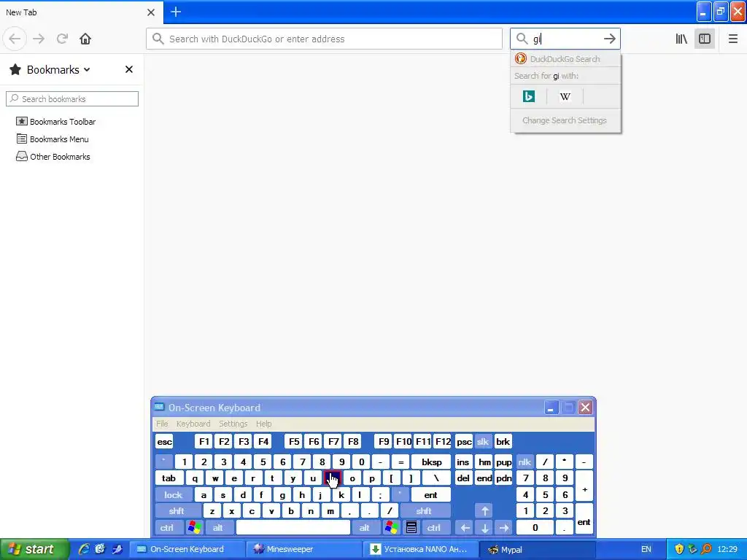This screenshot has height=560, width=747.
Task: Close the New Tab tab
Action: pyautogui.click(x=150, y=12)
